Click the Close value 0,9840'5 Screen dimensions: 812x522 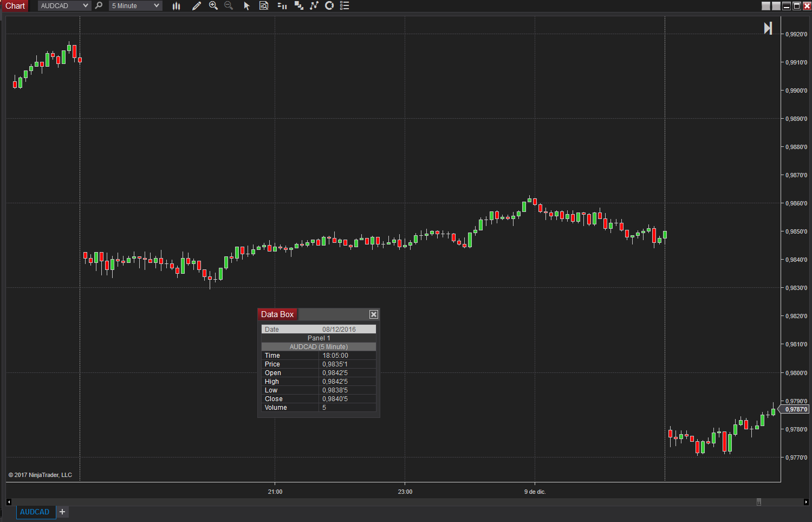(335, 399)
